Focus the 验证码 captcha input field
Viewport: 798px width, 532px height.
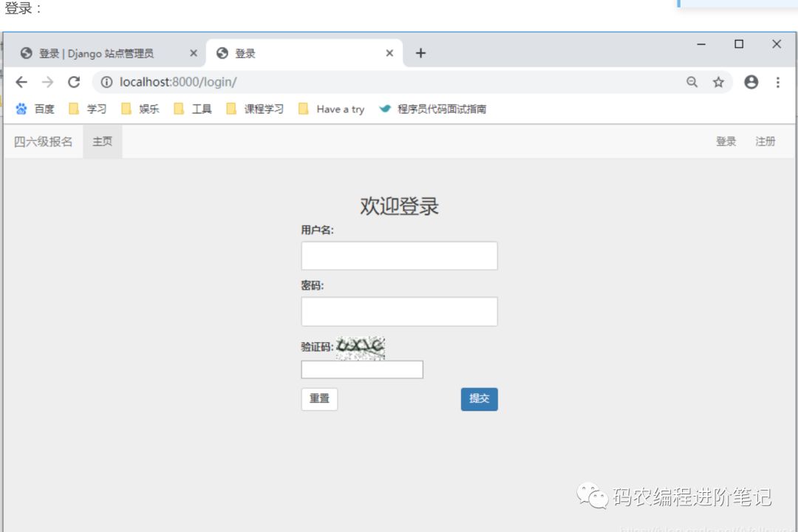362,369
